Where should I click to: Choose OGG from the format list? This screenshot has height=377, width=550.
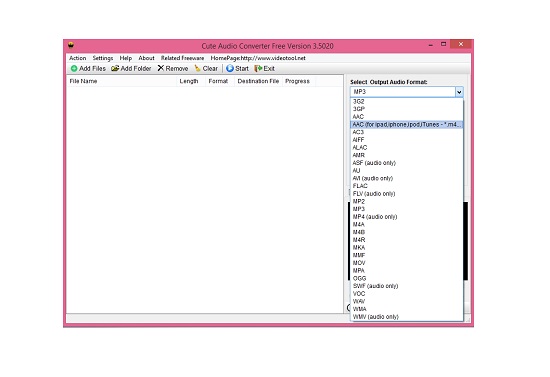[x=407, y=278]
